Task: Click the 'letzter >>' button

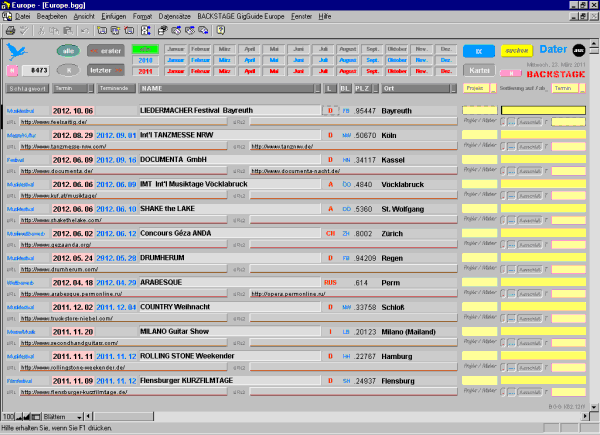Action: pyautogui.click(x=106, y=70)
